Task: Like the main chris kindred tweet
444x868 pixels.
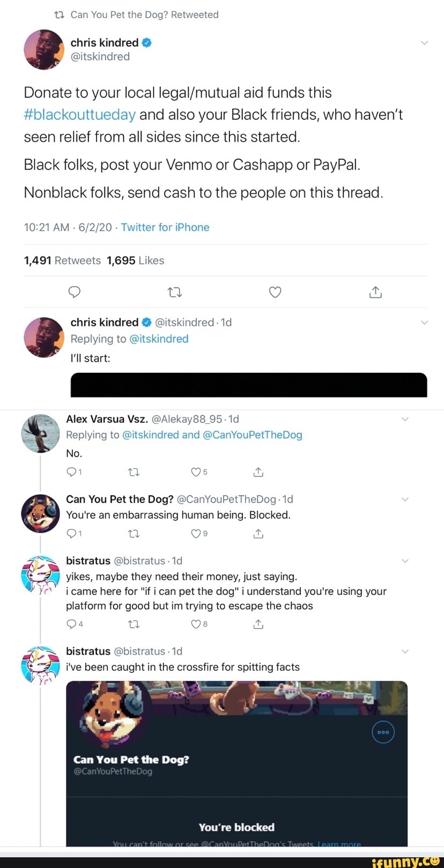Action: click(275, 292)
